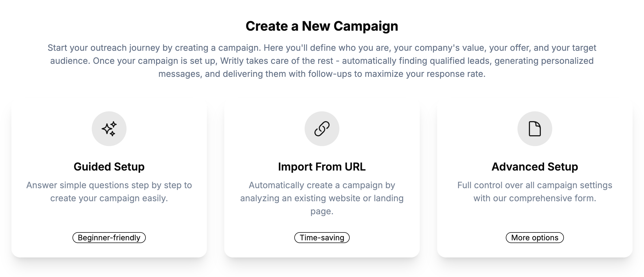The width and height of the screenshot is (644, 277).
Task: Select the Guided Setup heading
Action: coord(109,167)
